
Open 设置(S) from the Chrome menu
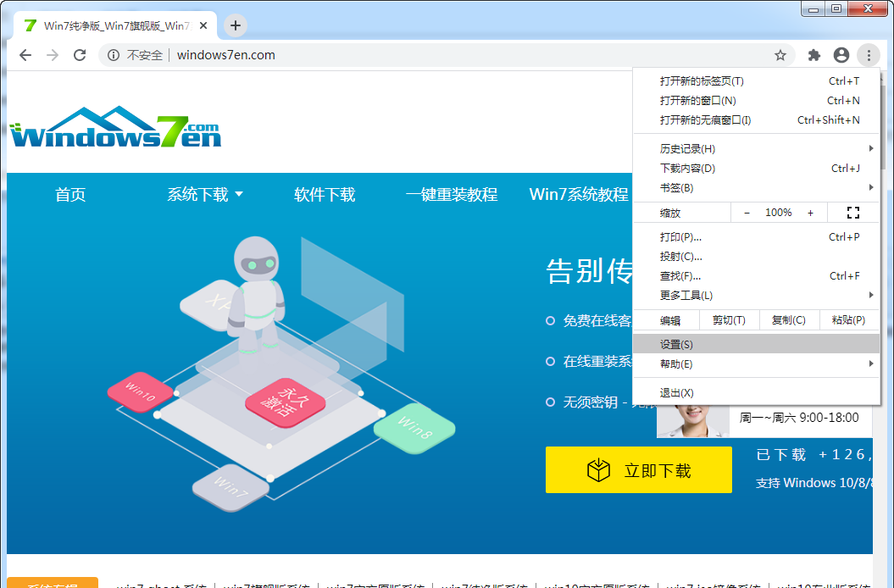[756, 344]
